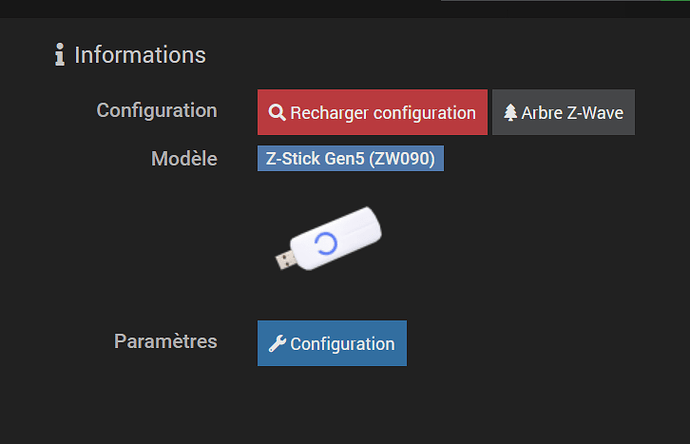Click the ZW090 text in the model badge
The width and height of the screenshot is (690, 444).
[x=411, y=158]
